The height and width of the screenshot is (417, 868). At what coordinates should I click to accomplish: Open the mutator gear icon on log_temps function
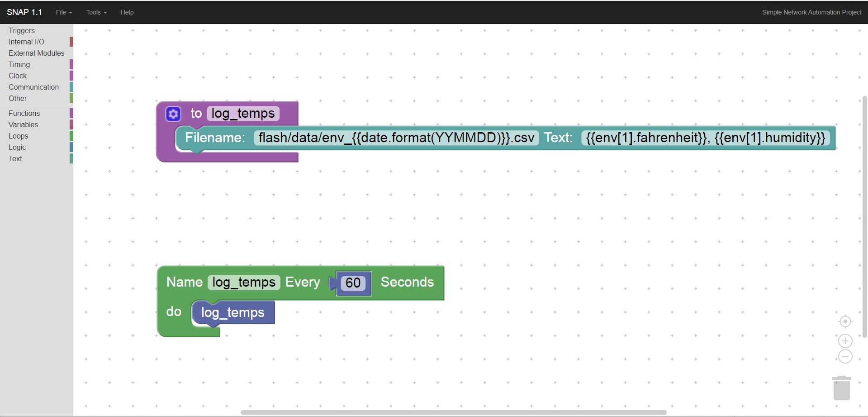coord(173,114)
